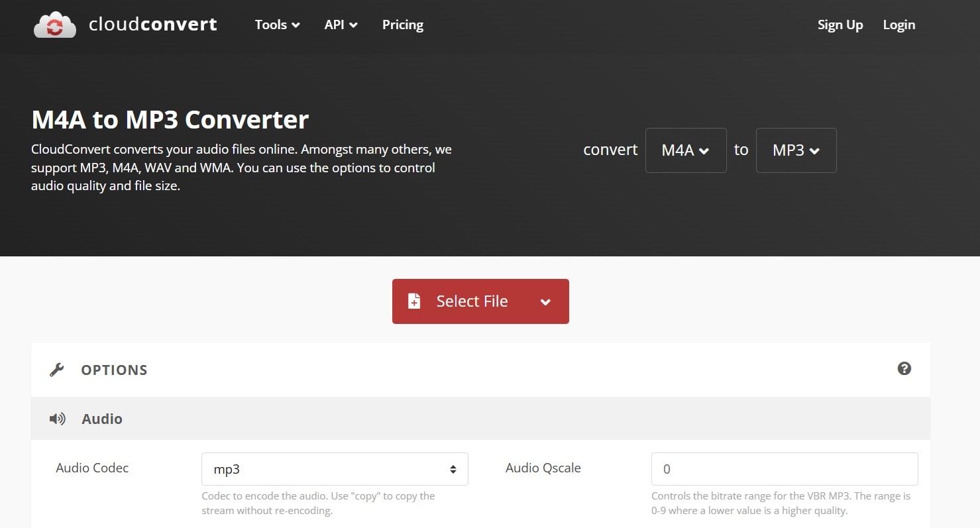Click the Select File button
980x528 pixels.
480,301
